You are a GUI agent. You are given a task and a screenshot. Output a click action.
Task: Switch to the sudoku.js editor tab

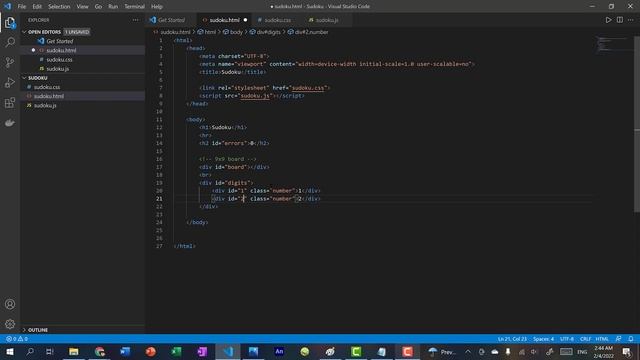(327, 20)
